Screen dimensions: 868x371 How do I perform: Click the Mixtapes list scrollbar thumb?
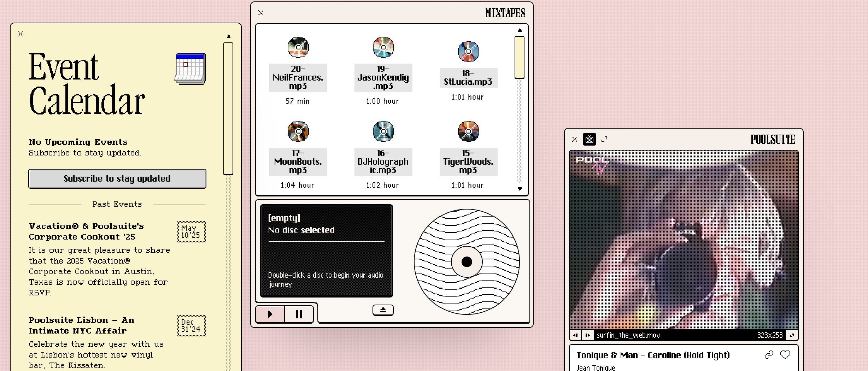point(519,57)
